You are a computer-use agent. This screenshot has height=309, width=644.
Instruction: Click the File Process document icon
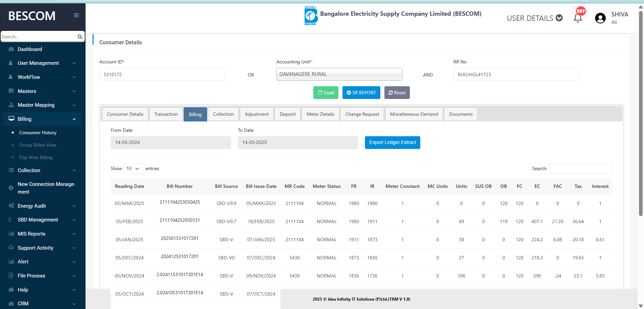[x=11, y=275]
